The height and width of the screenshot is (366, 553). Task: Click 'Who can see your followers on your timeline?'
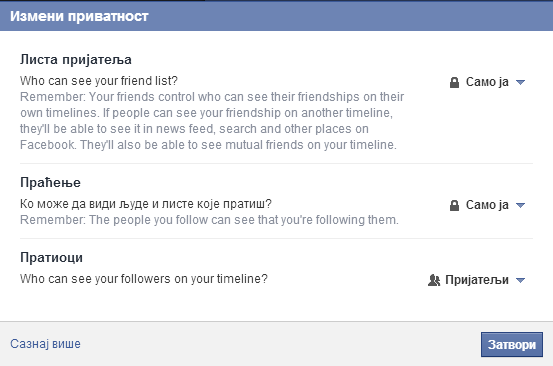(x=144, y=279)
